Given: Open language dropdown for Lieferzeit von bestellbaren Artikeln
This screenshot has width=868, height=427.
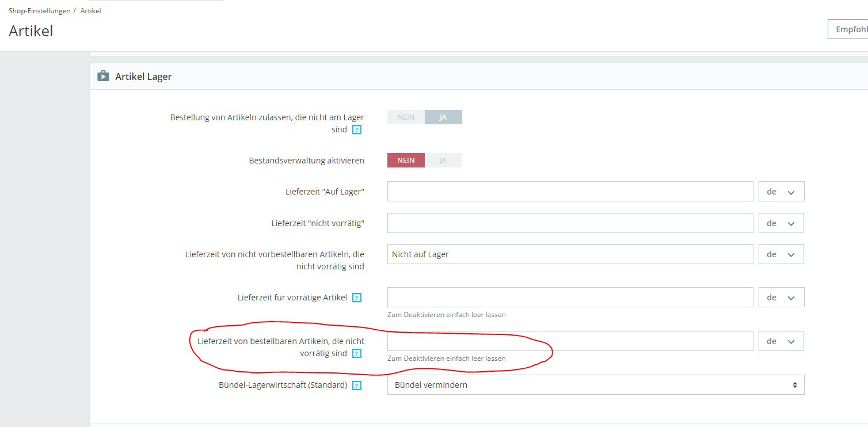Looking at the screenshot, I should 781,341.
